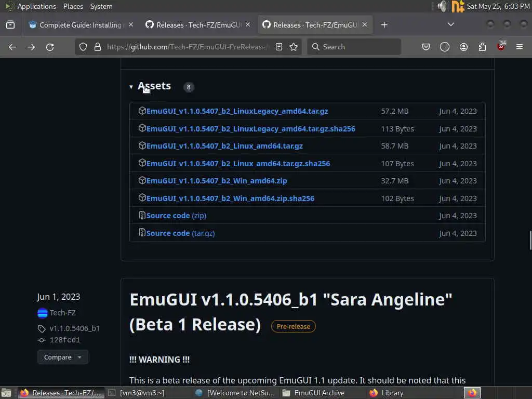
Task: Download Source code (tar.gz)
Action: coord(180,233)
